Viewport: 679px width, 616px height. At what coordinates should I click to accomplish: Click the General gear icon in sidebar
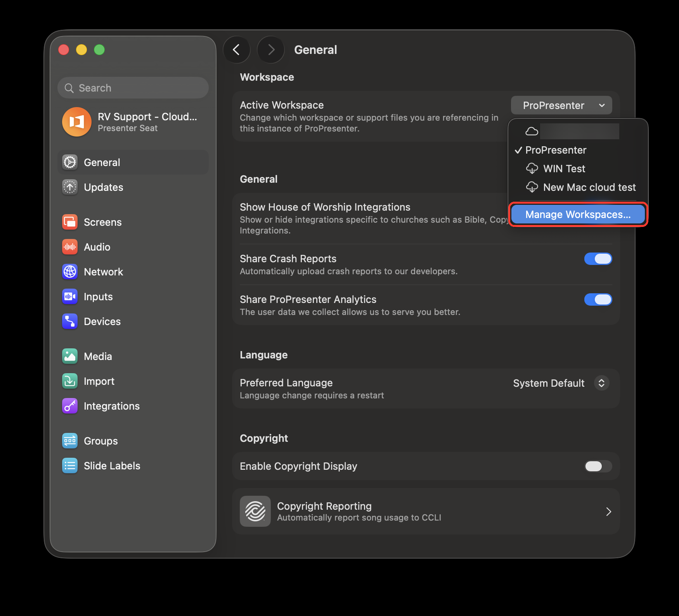pyautogui.click(x=70, y=162)
